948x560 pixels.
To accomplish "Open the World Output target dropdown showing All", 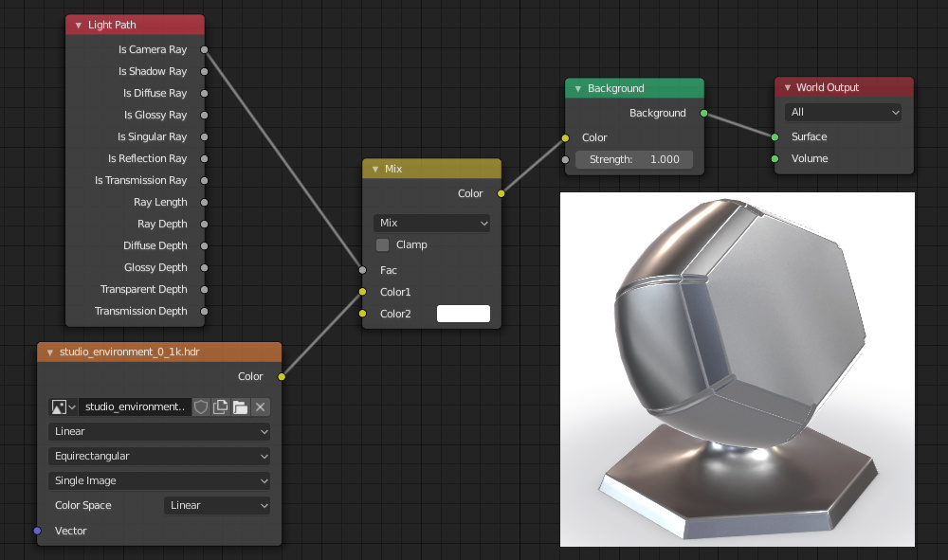I will tap(844, 113).
